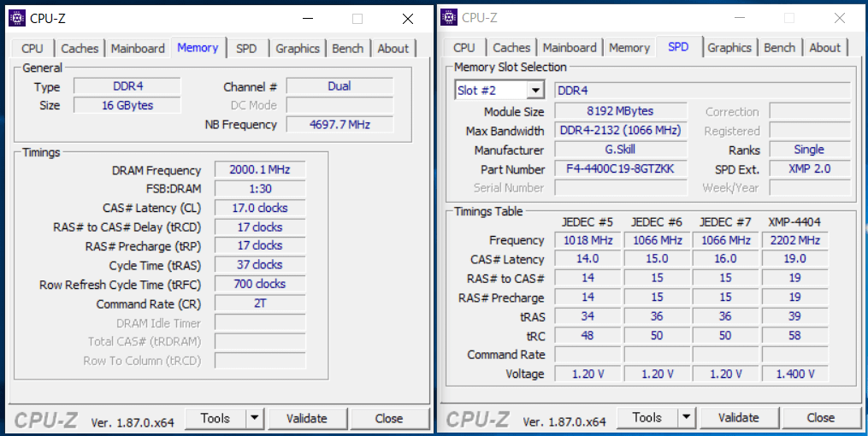The width and height of the screenshot is (868, 436).
Task: Click Command Rate value 2T
Action: [260, 303]
